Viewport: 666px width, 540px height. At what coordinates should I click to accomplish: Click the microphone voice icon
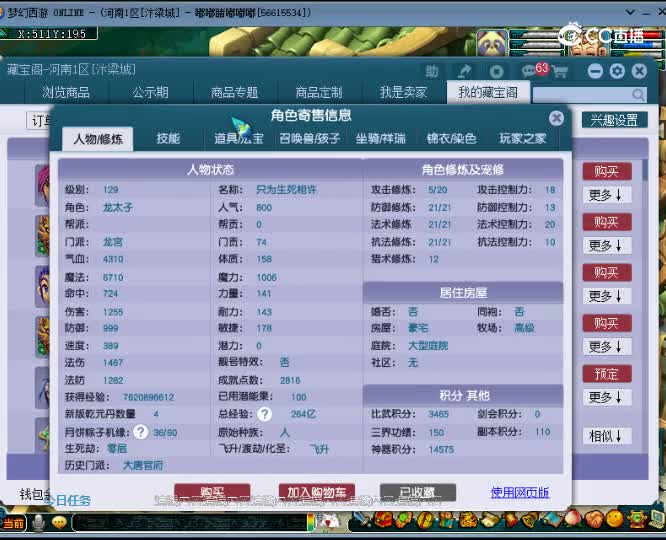(x=39, y=522)
